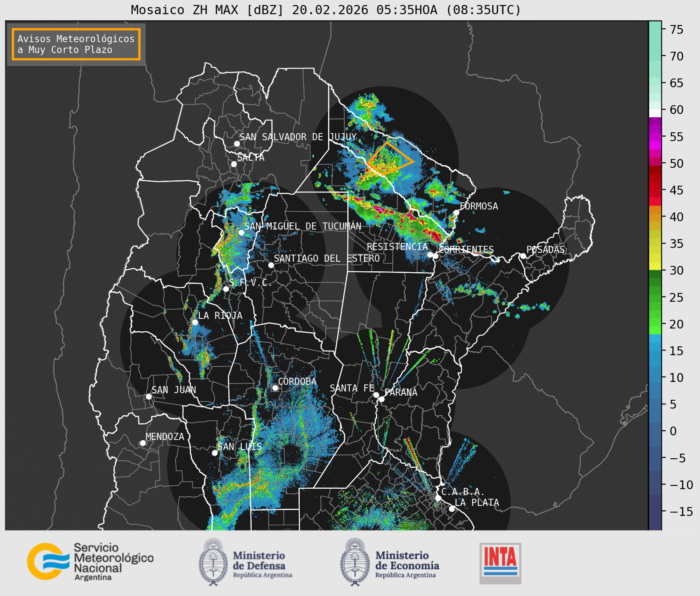Click the RESISTENCIA city label
700x596 pixels.
pos(397,247)
